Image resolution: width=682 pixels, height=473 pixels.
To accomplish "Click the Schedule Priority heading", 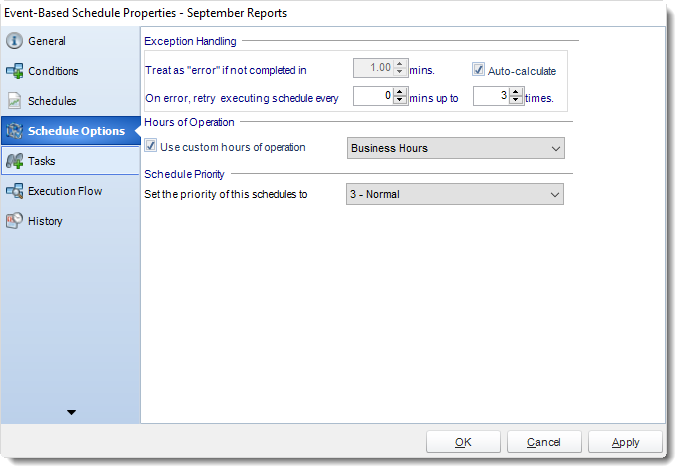I will 184,174.
